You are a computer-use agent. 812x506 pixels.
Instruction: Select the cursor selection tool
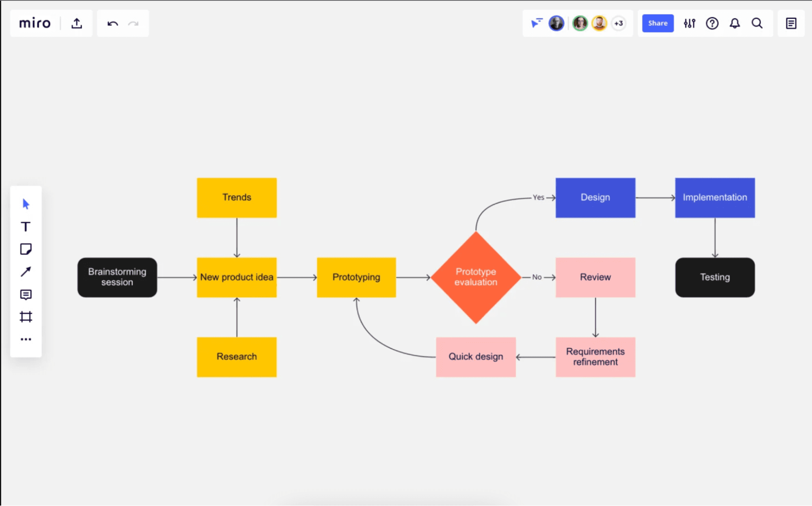click(x=26, y=205)
